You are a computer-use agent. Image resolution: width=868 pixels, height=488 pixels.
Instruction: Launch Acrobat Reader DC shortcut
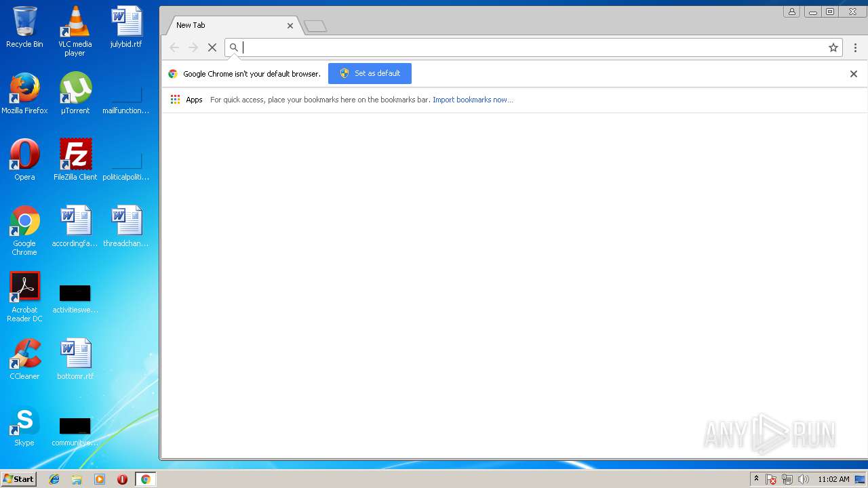[24, 297]
